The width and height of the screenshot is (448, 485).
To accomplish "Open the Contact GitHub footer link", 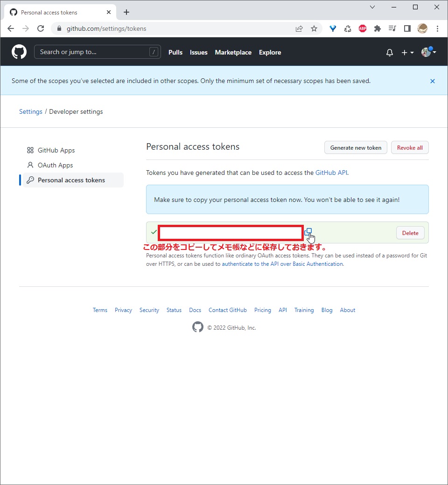I will (228, 310).
